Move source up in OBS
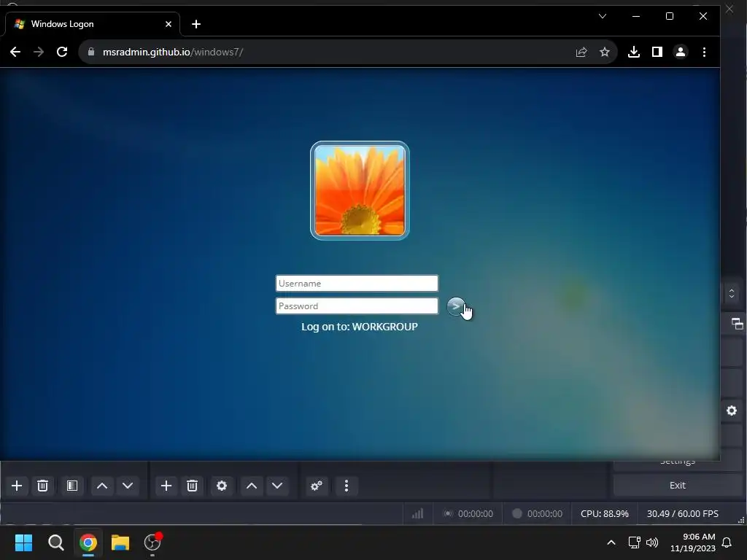The image size is (747, 560). coord(252,486)
